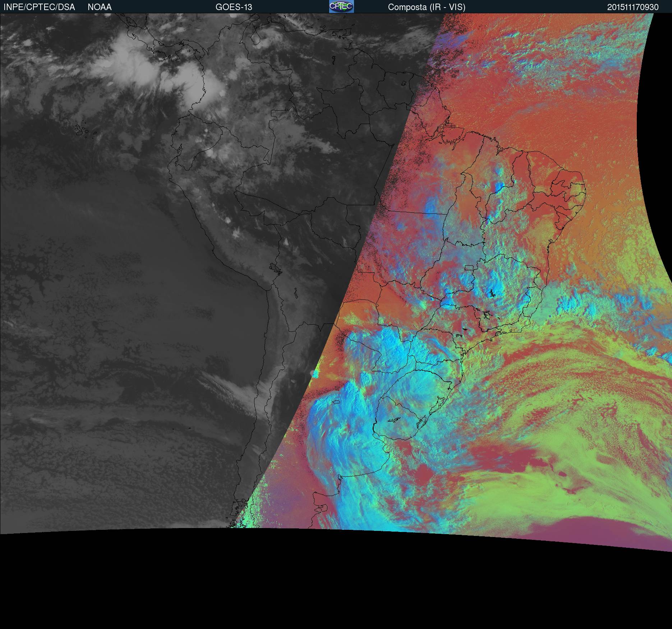Image resolution: width=672 pixels, height=629 pixels.
Task: Click the small rectangular Federal District outline in Brazil
Action: point(469,267)
